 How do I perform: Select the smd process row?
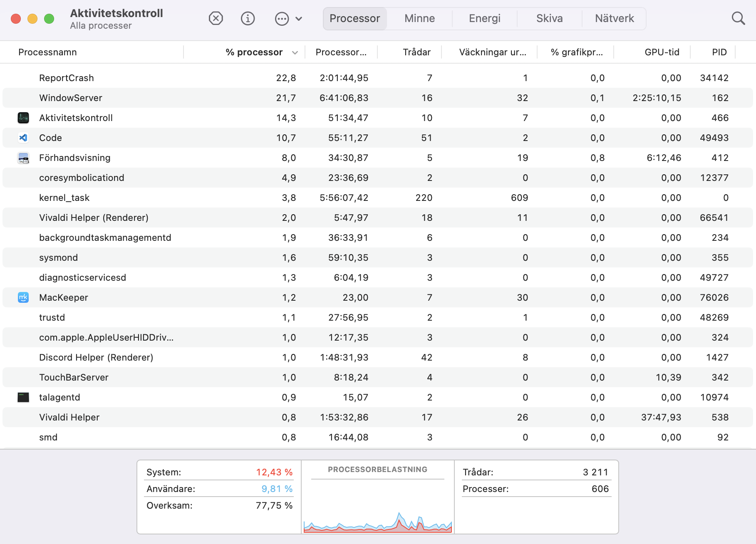click(x=378, y=437)
